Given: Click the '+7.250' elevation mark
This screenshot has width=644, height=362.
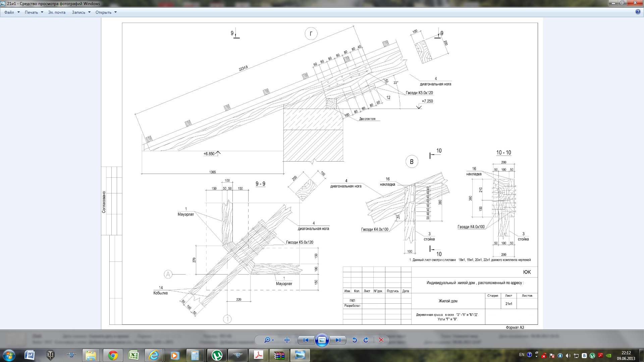Looking at the screenshot, I should 427,101.
